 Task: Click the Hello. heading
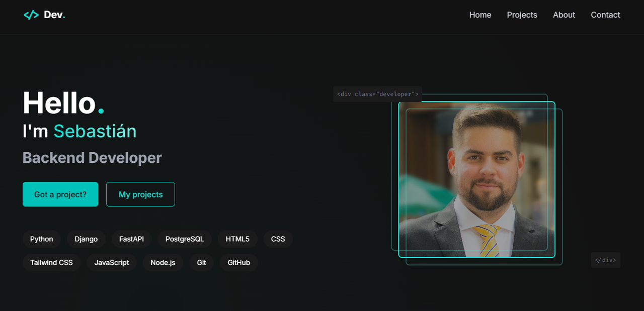(x=64, y=102)
